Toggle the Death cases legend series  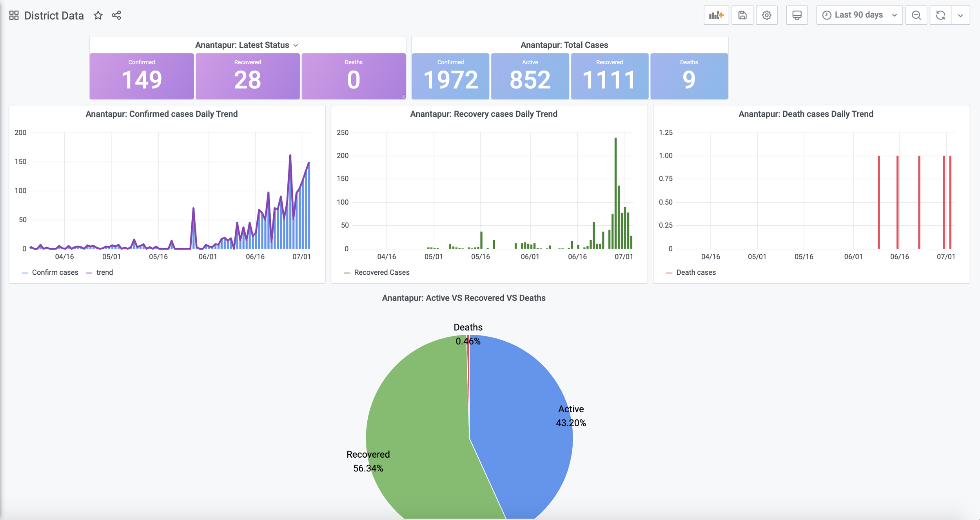(695, 272)
